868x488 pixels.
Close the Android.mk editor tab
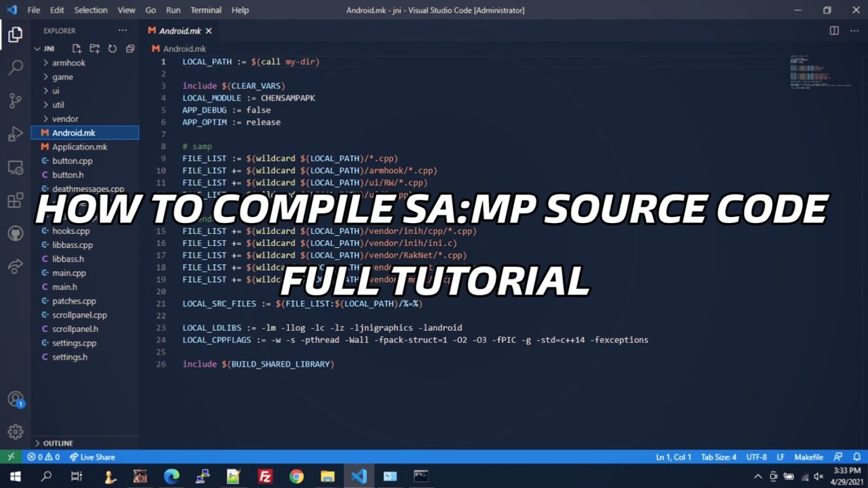tap(208, 31)
